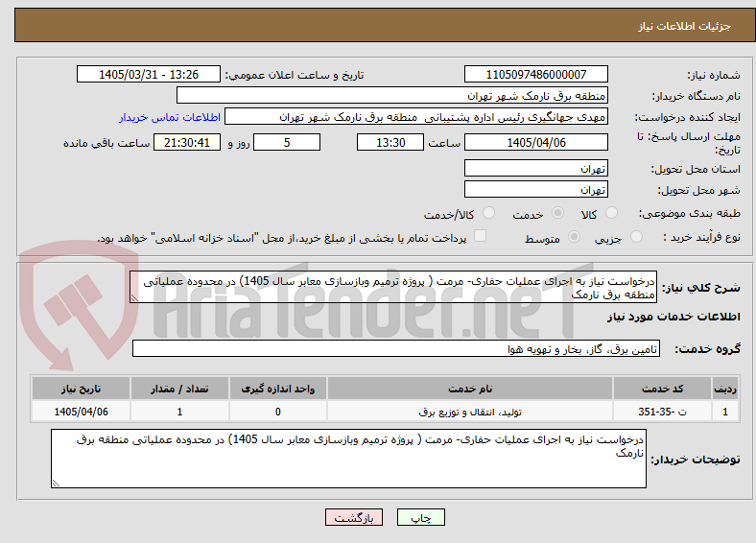
Task: Open اطلاعات تماس خریدار link
Action: [x=170, y=117]
